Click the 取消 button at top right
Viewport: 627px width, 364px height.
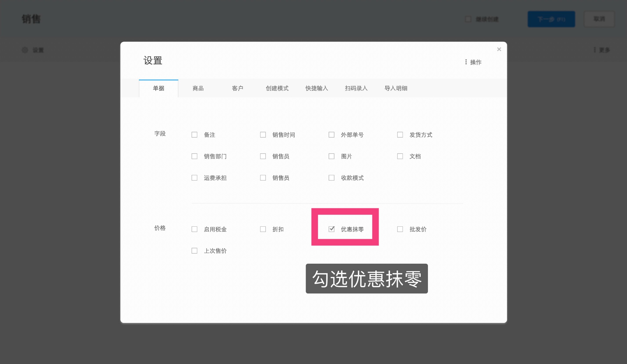[599, 19]
